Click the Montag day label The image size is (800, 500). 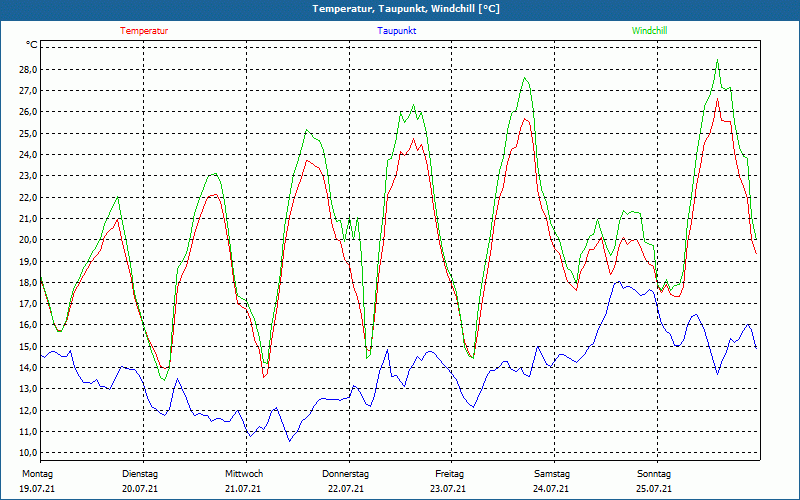tap(37, 474)
